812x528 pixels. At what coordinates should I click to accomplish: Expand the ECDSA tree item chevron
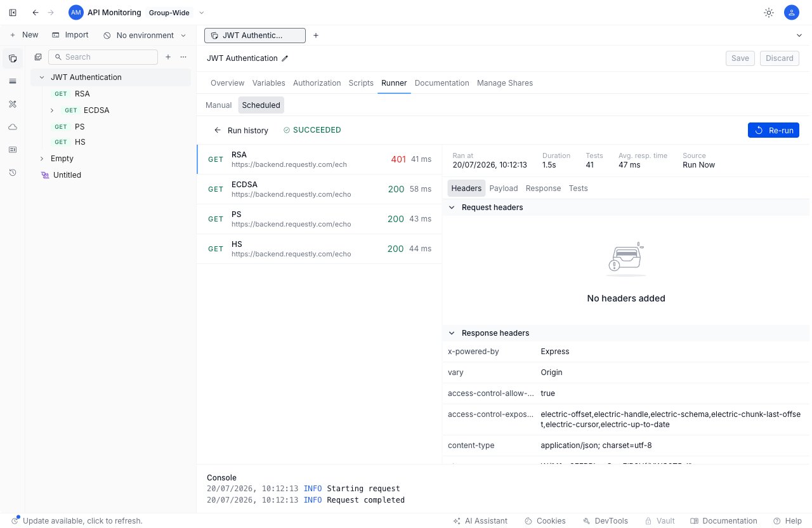click(x=52, y=110)
